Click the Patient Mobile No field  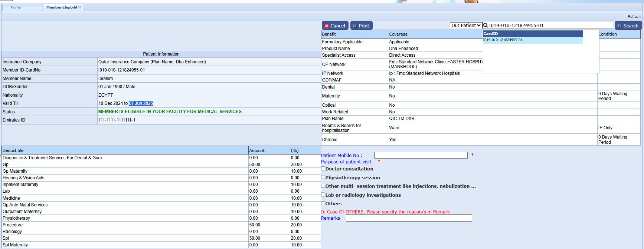[421, 155]
